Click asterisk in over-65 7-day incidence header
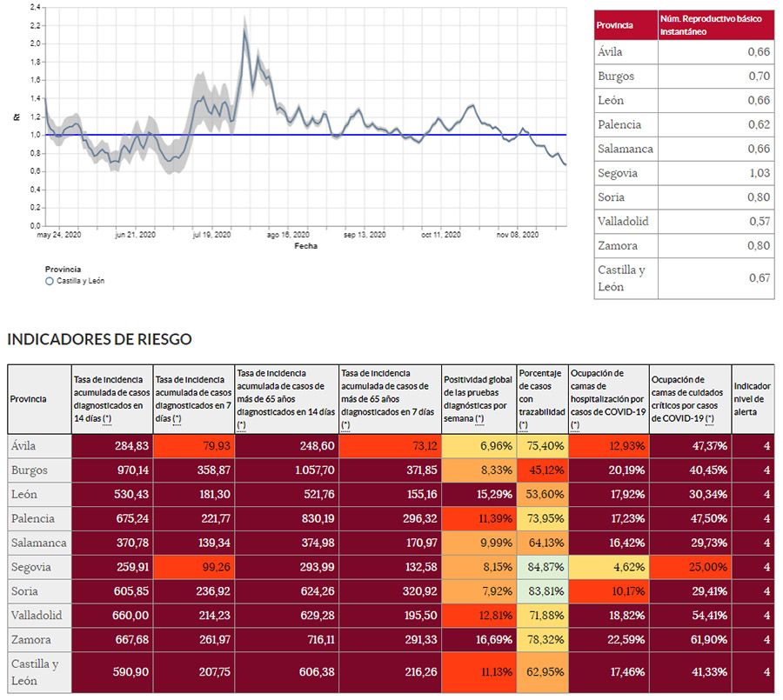 (x=345, y=425)
